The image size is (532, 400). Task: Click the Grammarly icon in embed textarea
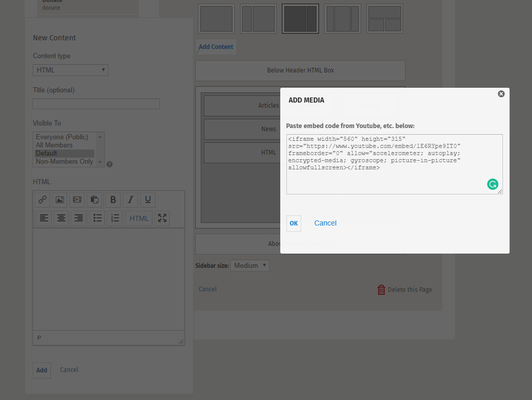point(493,184)
